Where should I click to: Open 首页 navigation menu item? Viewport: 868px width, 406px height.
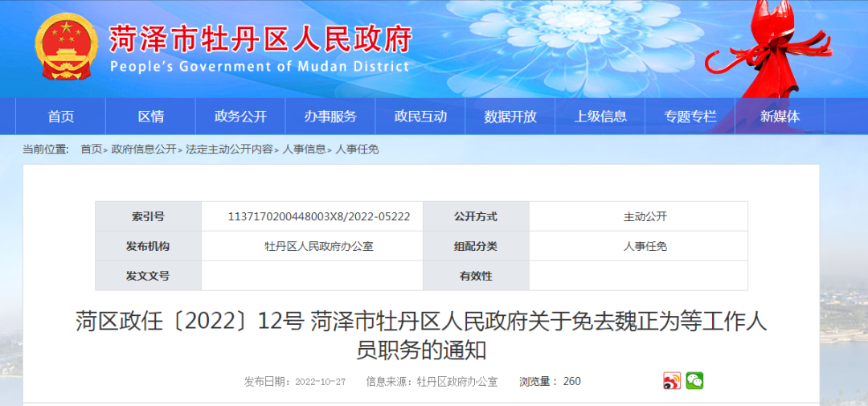point(61,117)
